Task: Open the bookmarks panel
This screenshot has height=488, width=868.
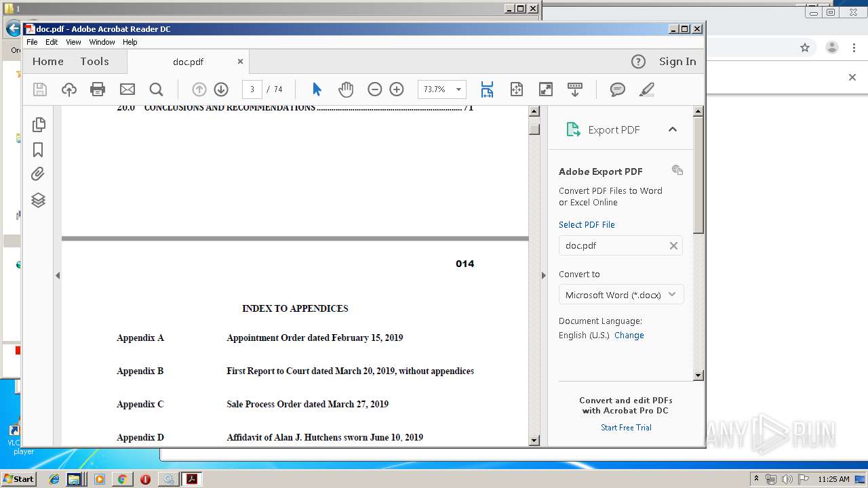Action: (x=39, y=150)
